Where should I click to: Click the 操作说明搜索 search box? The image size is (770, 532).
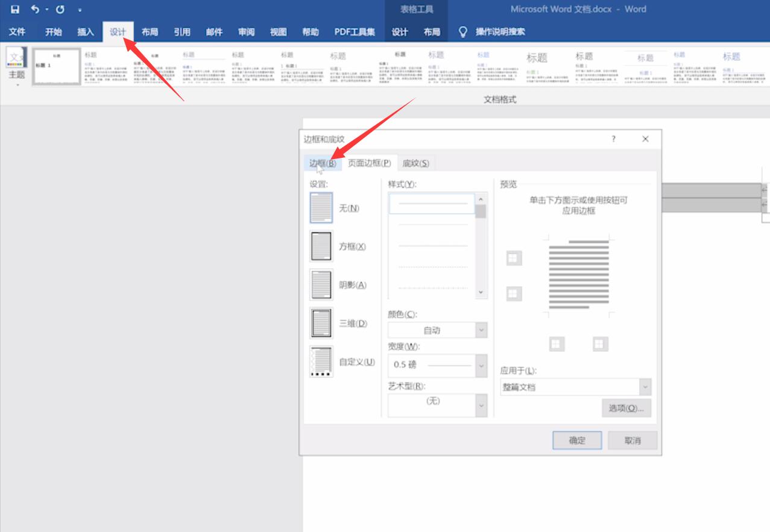pos(500,31)
